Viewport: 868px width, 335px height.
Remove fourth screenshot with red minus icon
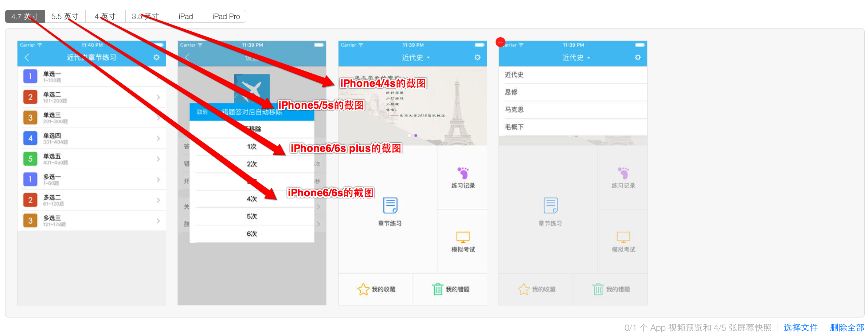coord(501,42)
